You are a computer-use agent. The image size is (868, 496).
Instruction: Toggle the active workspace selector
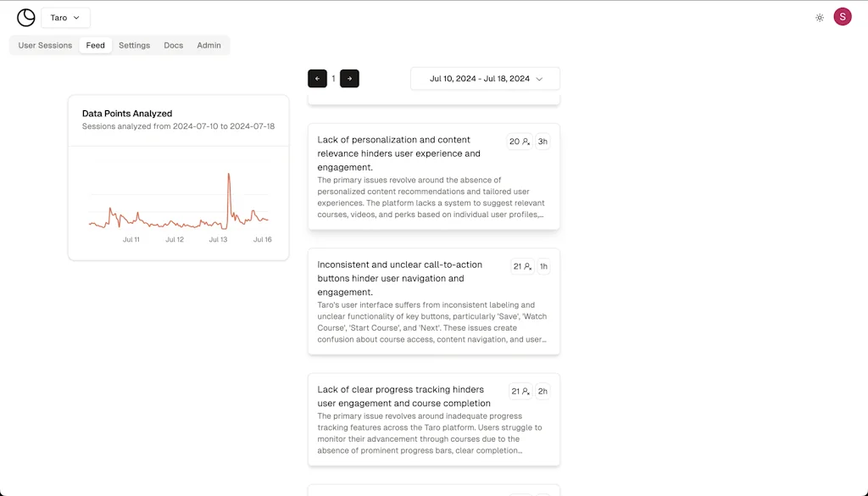coord(65,17)
